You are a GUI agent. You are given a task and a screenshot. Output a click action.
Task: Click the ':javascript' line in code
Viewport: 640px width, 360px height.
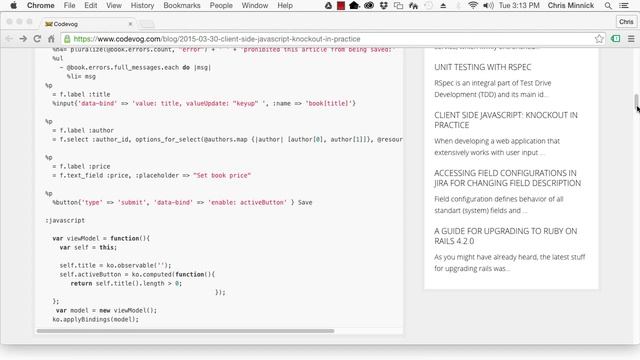(x=65, y=220)
